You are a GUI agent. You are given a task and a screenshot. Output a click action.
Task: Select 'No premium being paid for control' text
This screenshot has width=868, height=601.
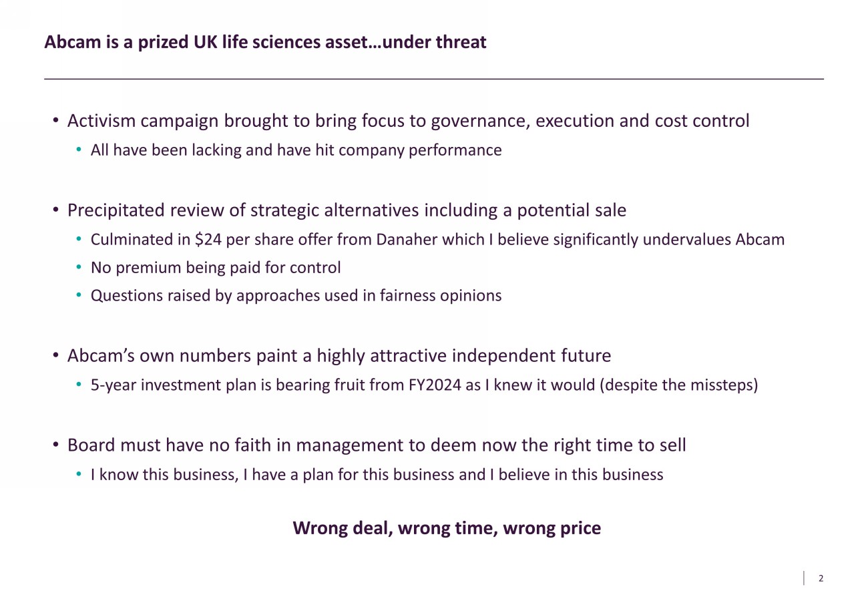point(216,268)
